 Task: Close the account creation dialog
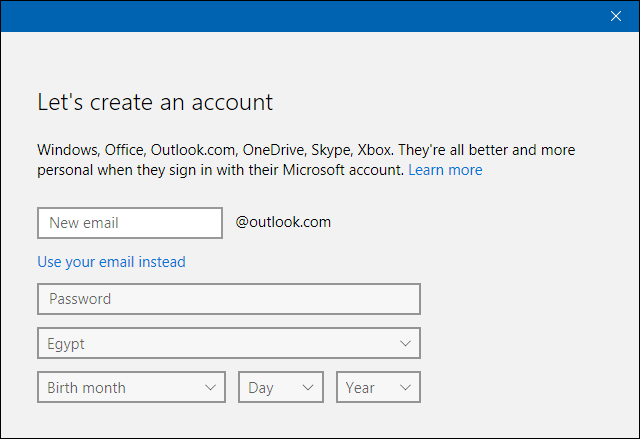pyautogui.click(x=616, y=16)
